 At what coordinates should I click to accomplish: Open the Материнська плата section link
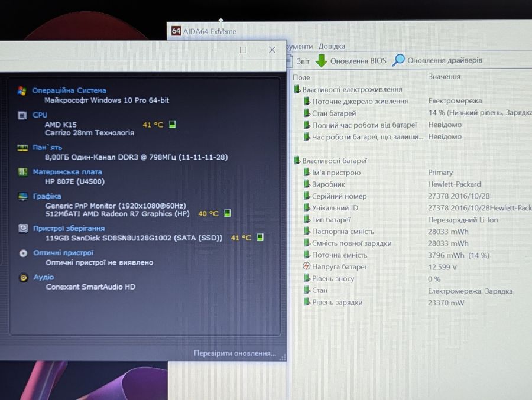67,172
